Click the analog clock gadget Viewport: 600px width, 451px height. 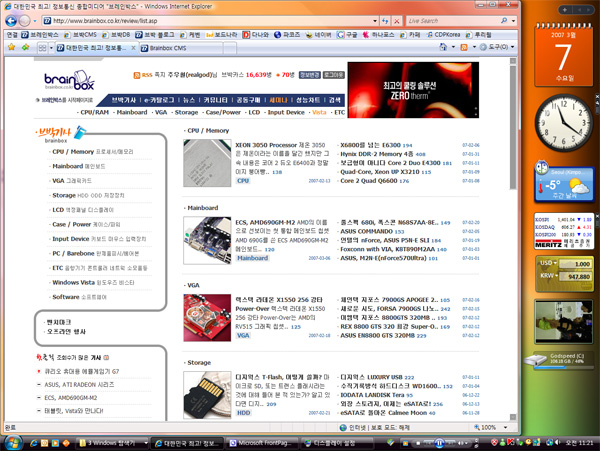pos(563,123)
